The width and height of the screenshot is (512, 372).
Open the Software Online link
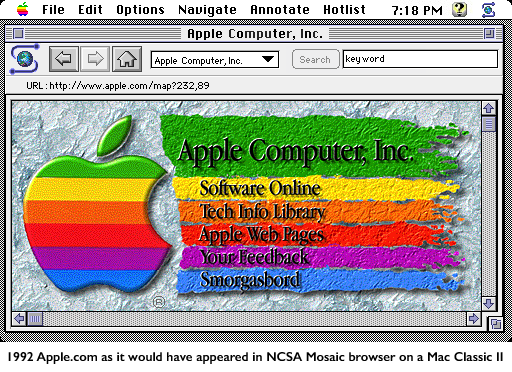click(x=260, y=188)
